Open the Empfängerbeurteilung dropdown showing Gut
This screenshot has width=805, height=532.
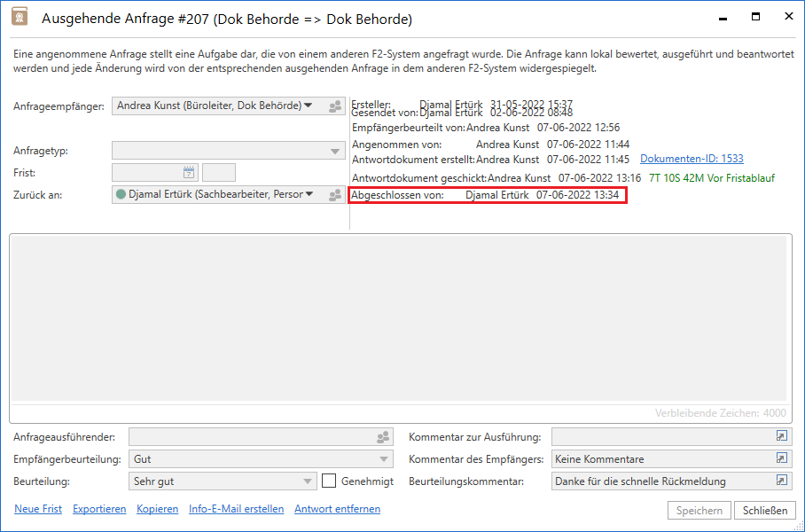(384, 459)
